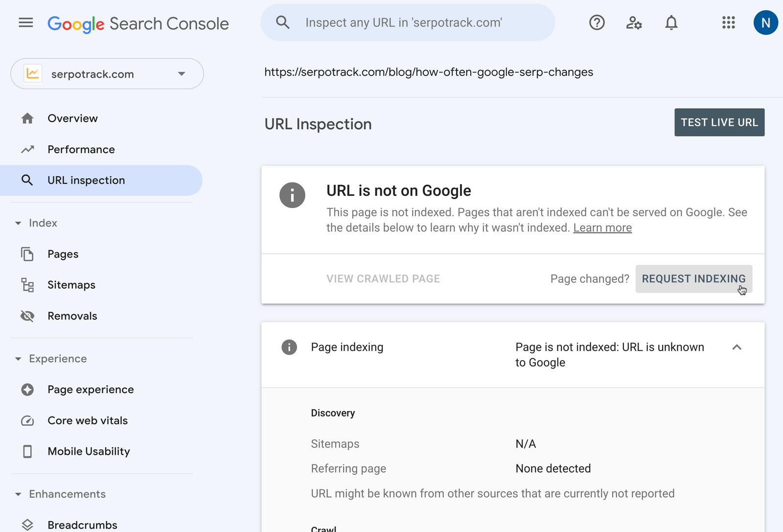This screenshot has height=532, width=783.
Task: Click the 'Page is not indexed: URL is unknown' status
Action: pyautogui.click(x=610, y=355)
